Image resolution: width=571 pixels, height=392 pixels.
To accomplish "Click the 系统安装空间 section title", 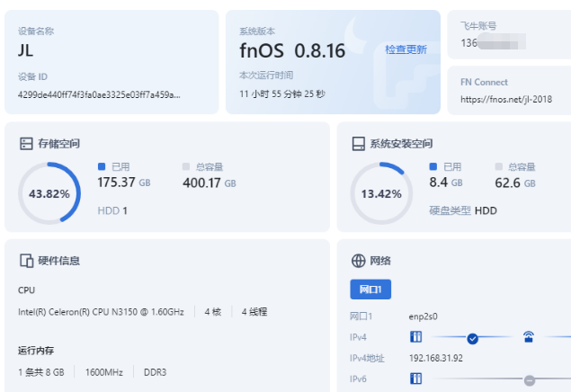I will point(401,144).
